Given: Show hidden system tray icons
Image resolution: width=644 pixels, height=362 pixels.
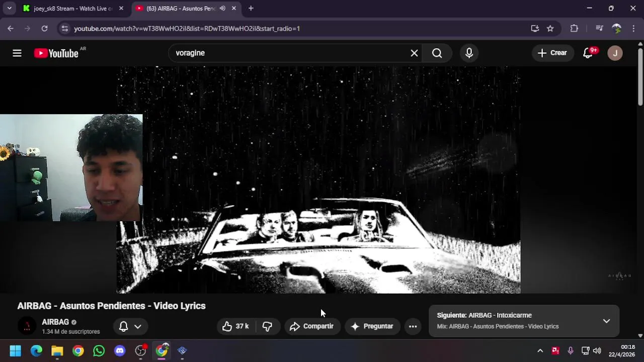Looking at the screenshot, I should coord(540,350).
